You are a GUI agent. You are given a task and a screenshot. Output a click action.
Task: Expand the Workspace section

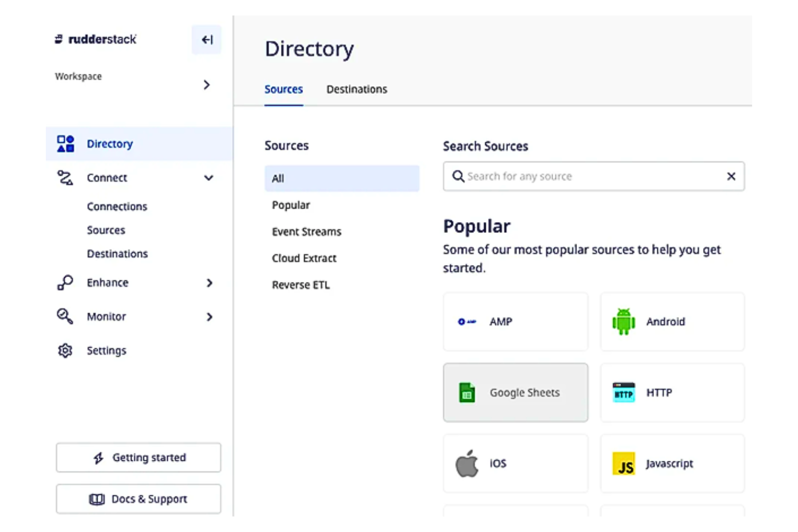[207, 85]
